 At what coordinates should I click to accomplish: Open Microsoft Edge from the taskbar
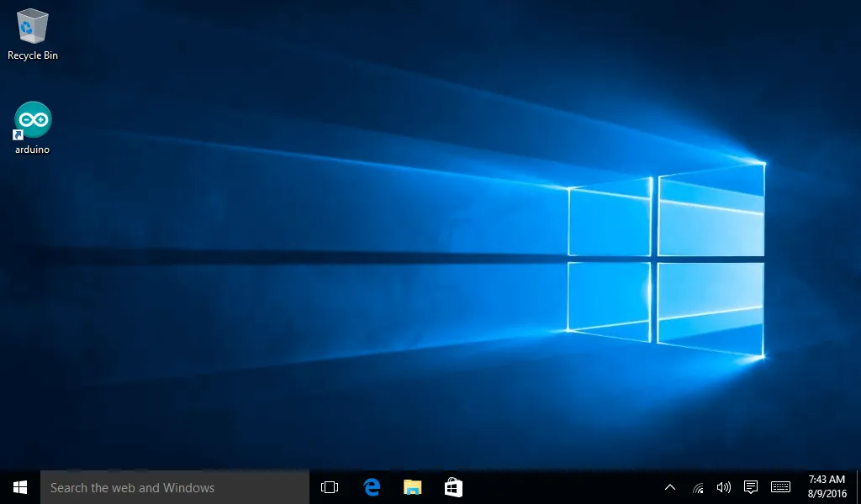(372, 487)
